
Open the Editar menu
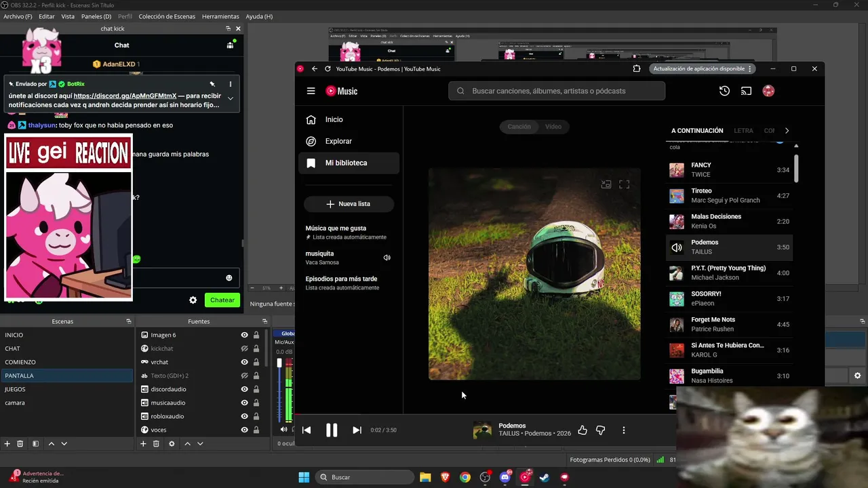(x=47, y=16)
